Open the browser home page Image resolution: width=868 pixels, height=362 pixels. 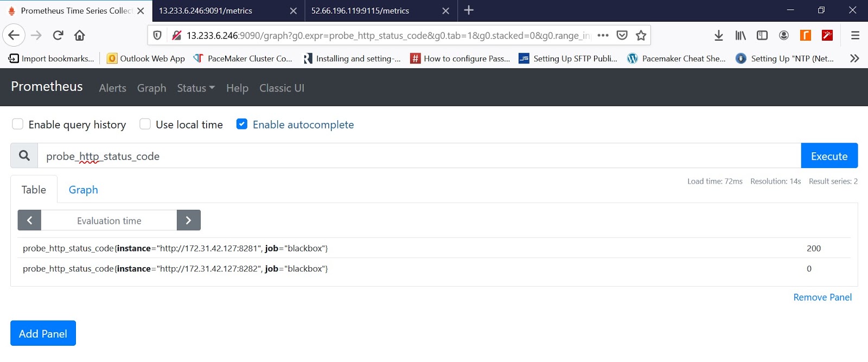point(80,35)
